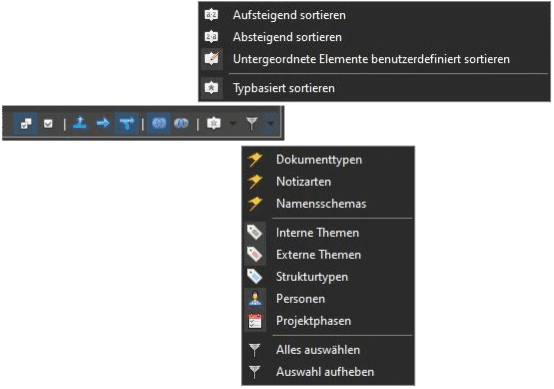Viewport: 554px width, 389px height.
Task: Select the filled overlapping circles icon
Action: (x=159, y=123)
